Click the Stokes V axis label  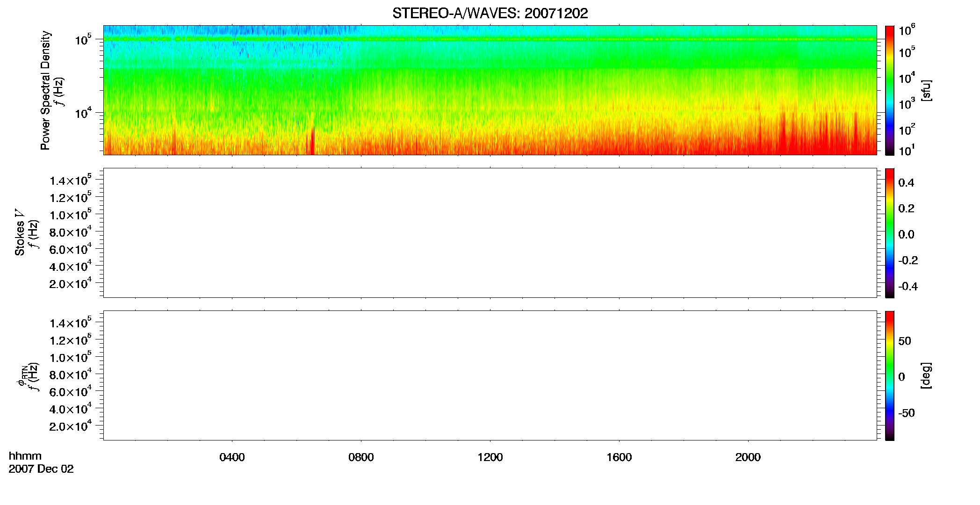point(19,232)
